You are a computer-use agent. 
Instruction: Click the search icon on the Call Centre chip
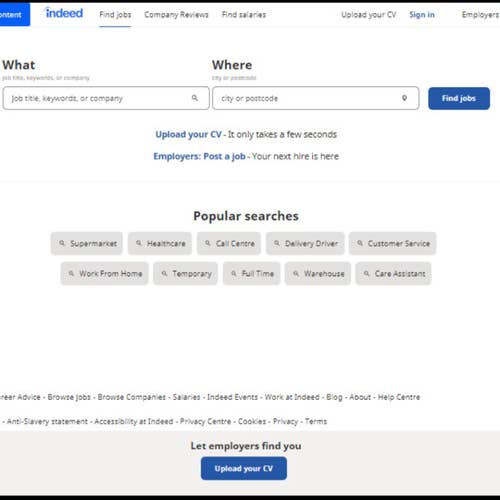point(208,243)
